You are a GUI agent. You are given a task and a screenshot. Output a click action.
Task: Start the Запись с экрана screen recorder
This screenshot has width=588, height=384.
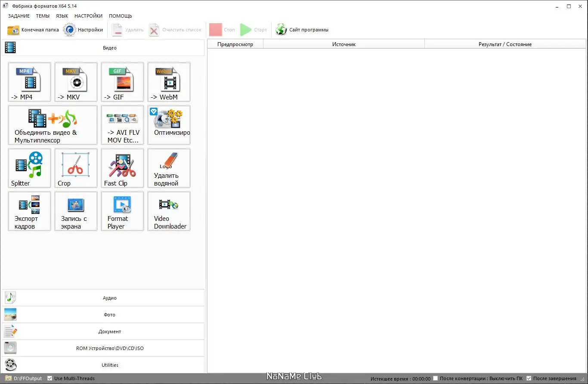pyautogui.click(x=76, y=211)
